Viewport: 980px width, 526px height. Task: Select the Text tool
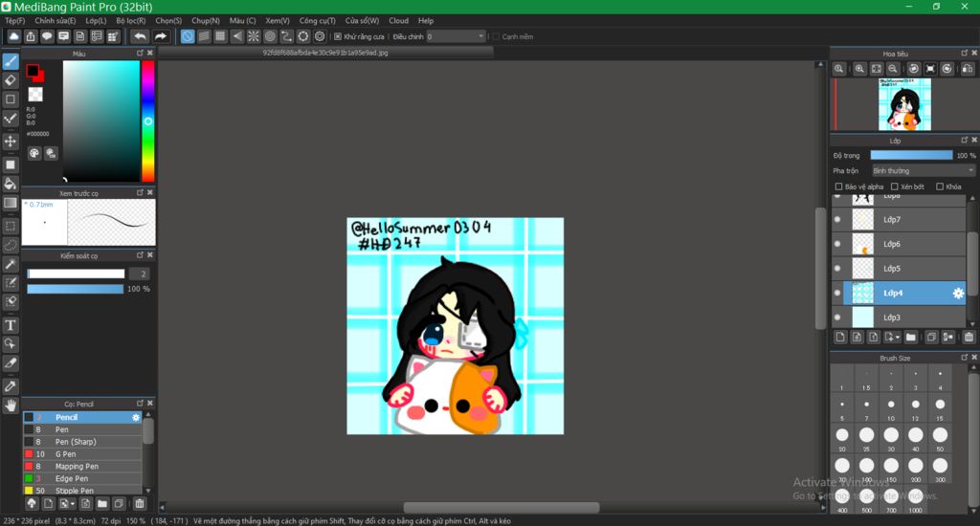(x=11, y=325)
